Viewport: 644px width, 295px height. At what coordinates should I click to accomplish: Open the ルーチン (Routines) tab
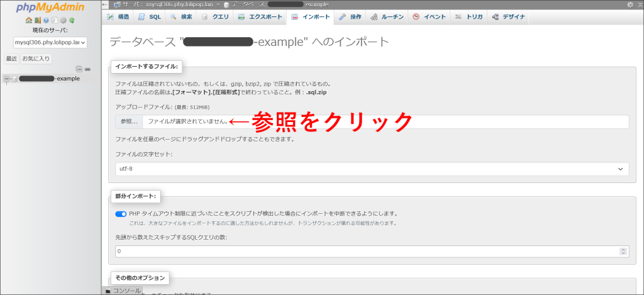pyautogui.click(x=387, y=17)
